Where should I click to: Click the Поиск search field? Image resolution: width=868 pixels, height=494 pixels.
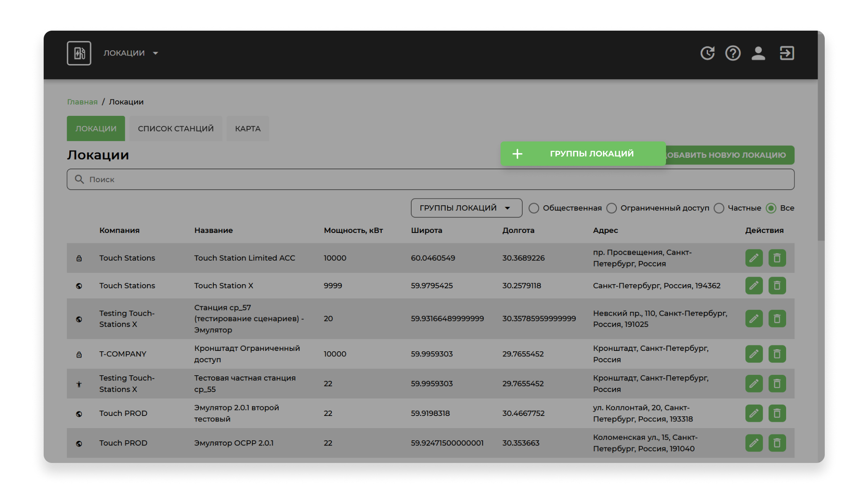(x=430, y=180)
